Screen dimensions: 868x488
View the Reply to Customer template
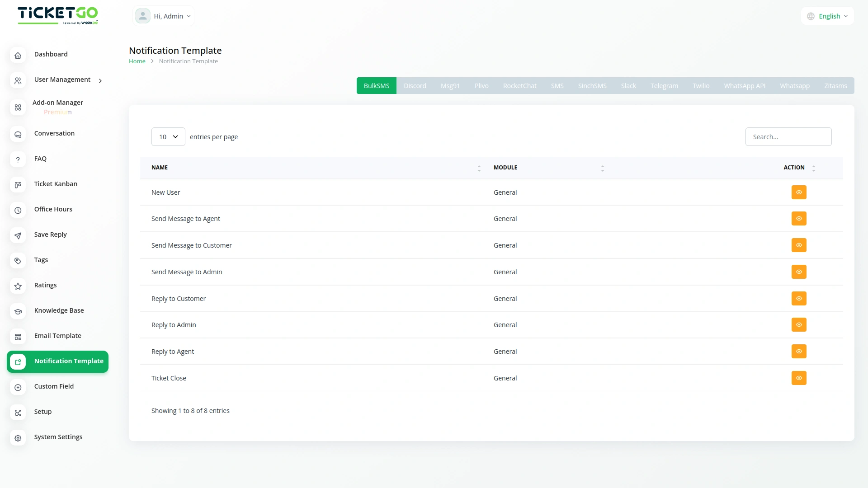(x=798, y=299)
